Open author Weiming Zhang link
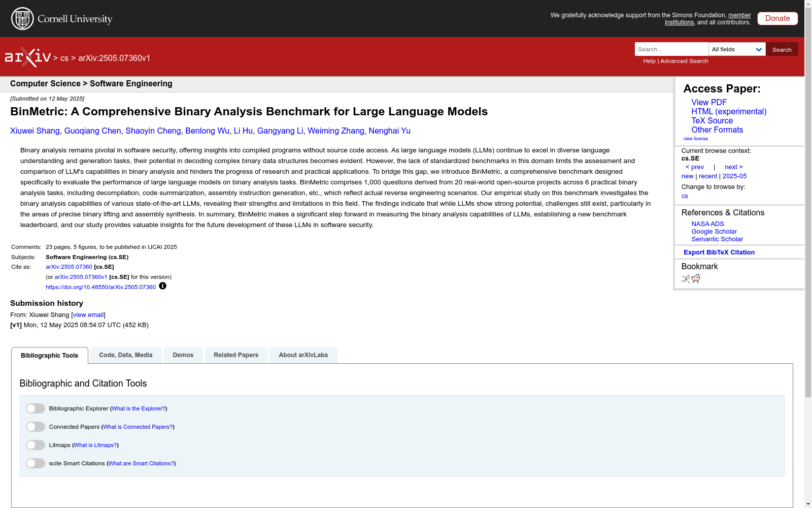The height and width of the screenshot is (508, 812). point(336,131)
